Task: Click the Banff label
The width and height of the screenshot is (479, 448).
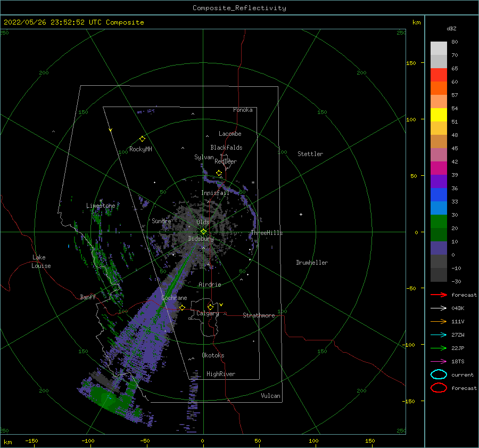Action: (88, 297)
